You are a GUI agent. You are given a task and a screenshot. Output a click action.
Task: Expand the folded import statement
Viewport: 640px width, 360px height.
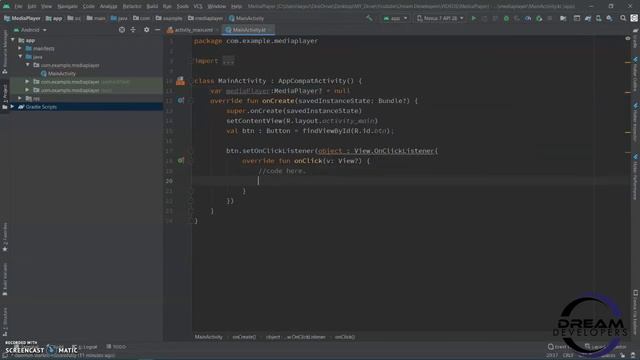[228, 61]
